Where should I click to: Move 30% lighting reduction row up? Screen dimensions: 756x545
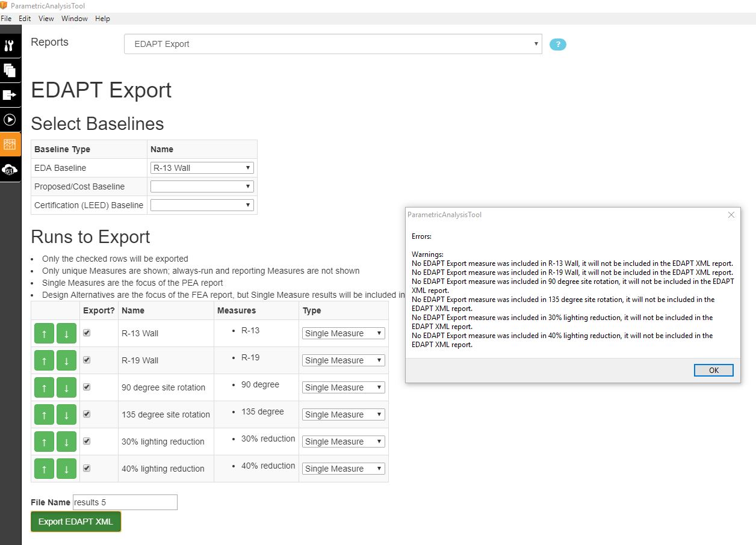pyautogui.click(x=44, y=442)
